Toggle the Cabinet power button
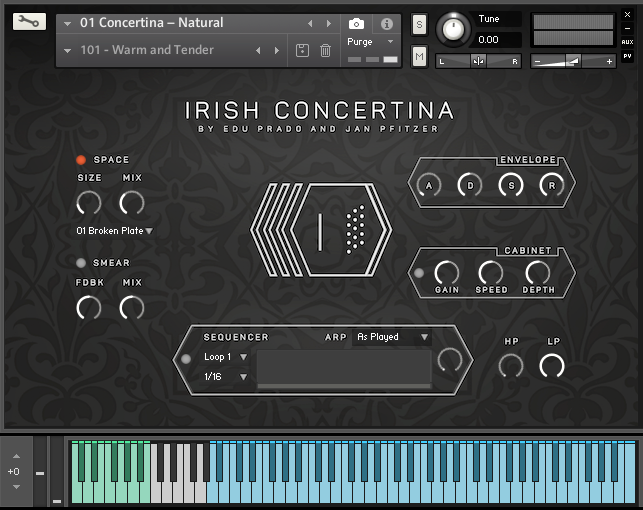Screen dimensions: 643x510 419,272
